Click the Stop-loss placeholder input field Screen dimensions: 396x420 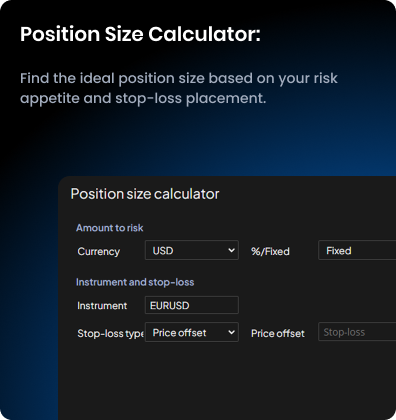pos(357,332)
